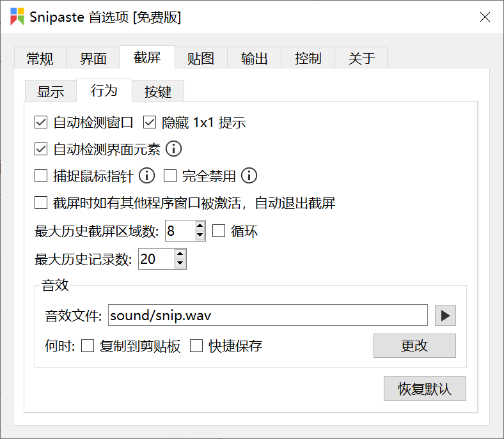This screenshot has width=504, height=439.
Task: Decrease 最大历史截屏区域数 with down arrow
Action: 200,235
